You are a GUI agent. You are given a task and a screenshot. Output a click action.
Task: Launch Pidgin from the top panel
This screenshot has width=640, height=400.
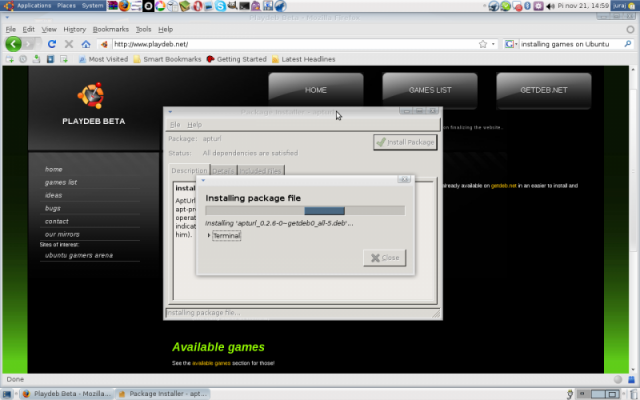click(x=256, y=6)
